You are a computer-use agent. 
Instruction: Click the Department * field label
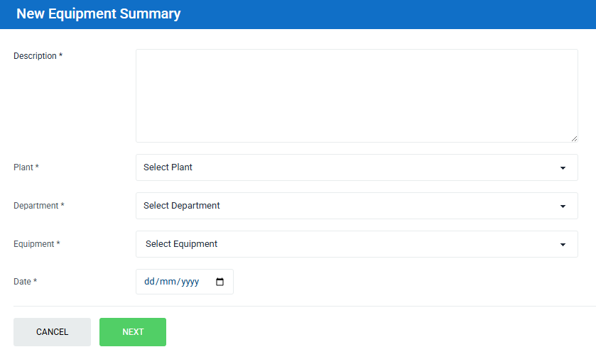pos(39,206)
